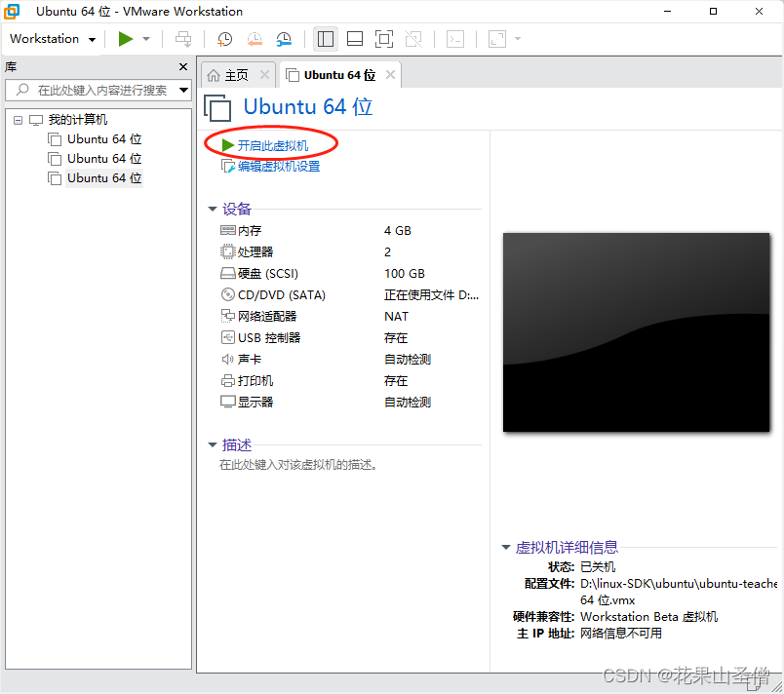Switch to the 主页 home tab

point(237,73)
